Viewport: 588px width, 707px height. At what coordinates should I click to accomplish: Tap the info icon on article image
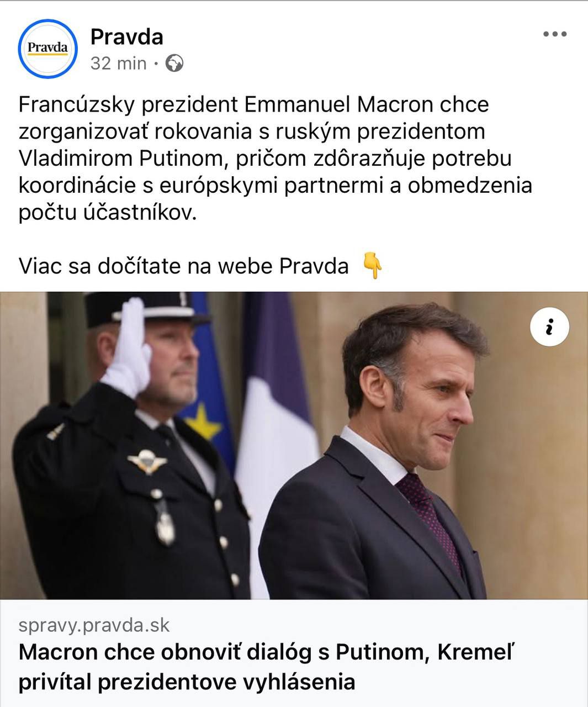[x=549, y=328]
